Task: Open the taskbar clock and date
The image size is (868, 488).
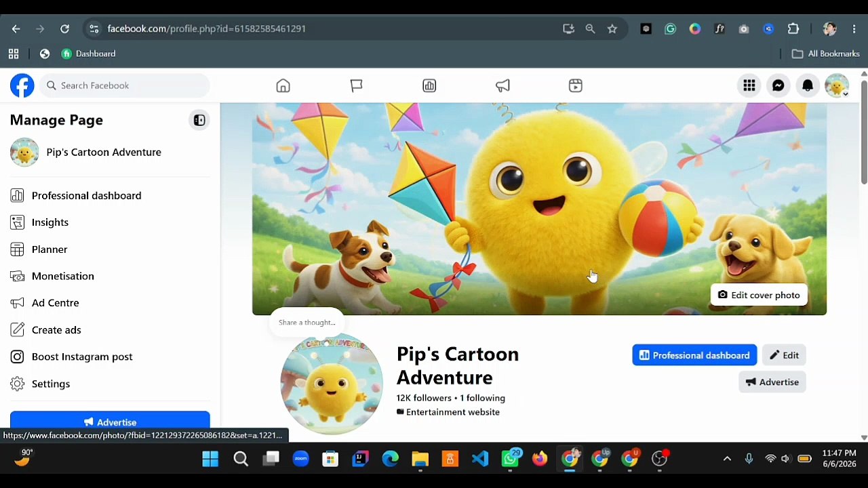Action: [840, 459]
